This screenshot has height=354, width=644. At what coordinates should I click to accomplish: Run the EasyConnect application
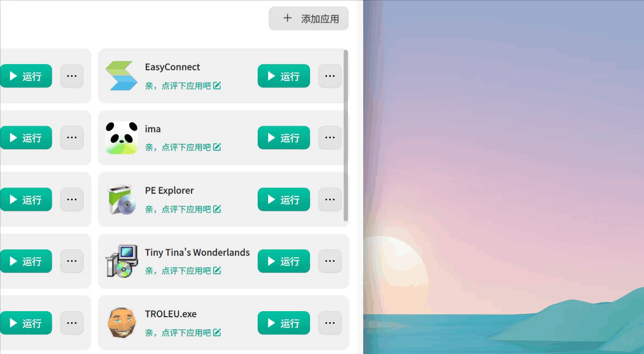point(284,76)
